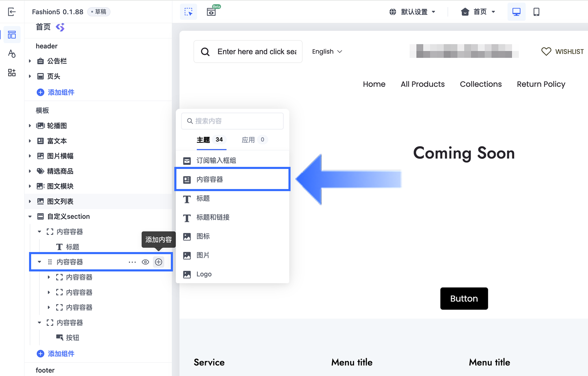Open the apps grid icon in sidebar
The height and width of the screenshot is (376, 588).
[x=12, y=73]
